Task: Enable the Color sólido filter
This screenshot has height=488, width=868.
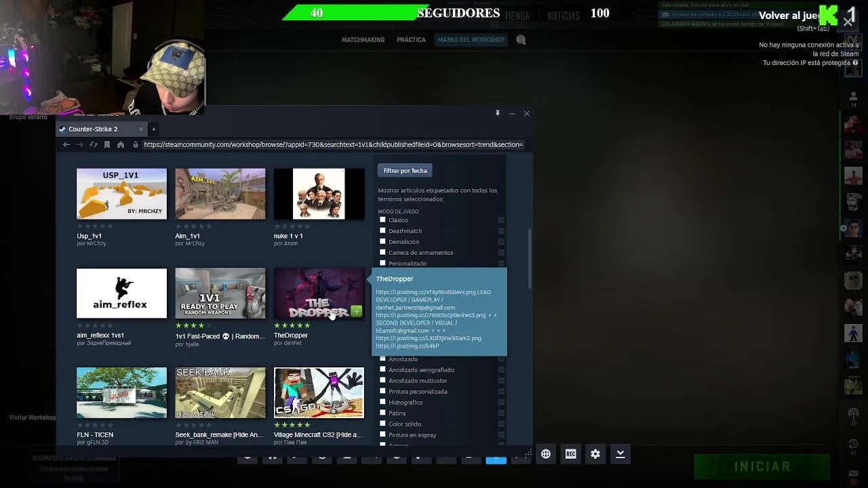Action: (x=382, y=424)
